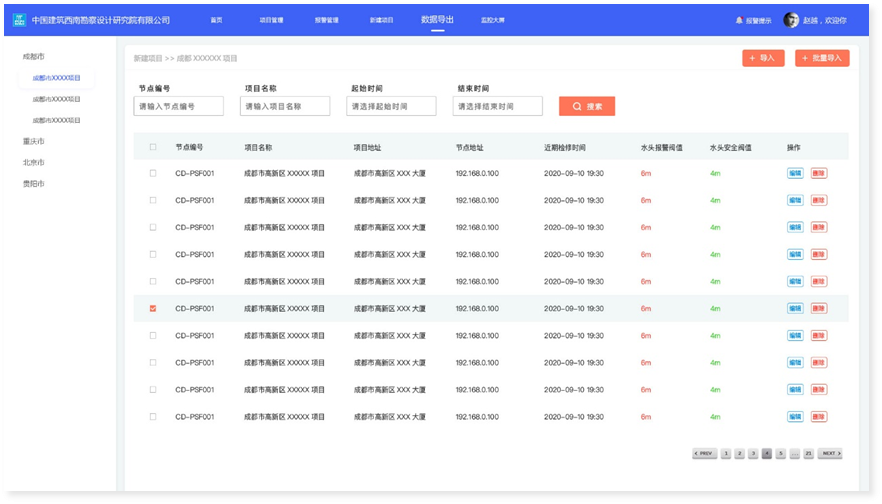Jump to page 3 in pagination
Screen dimensions: 882x504
tap(753, 453)
